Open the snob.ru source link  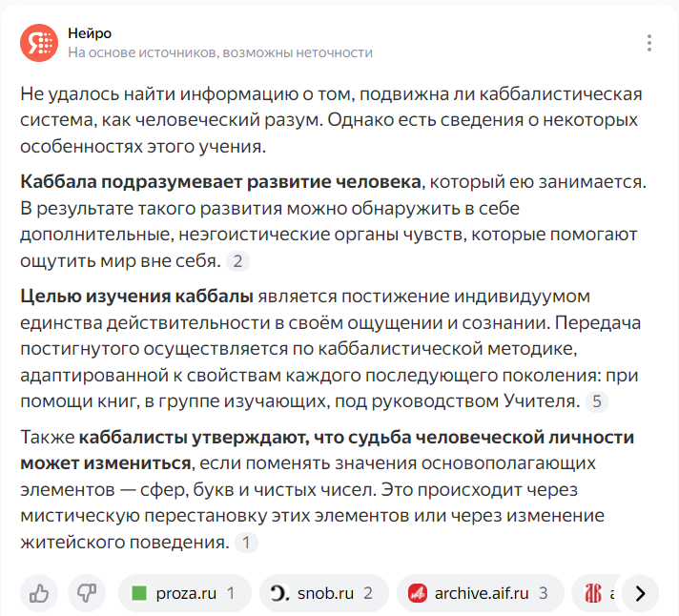click(324, 593)
